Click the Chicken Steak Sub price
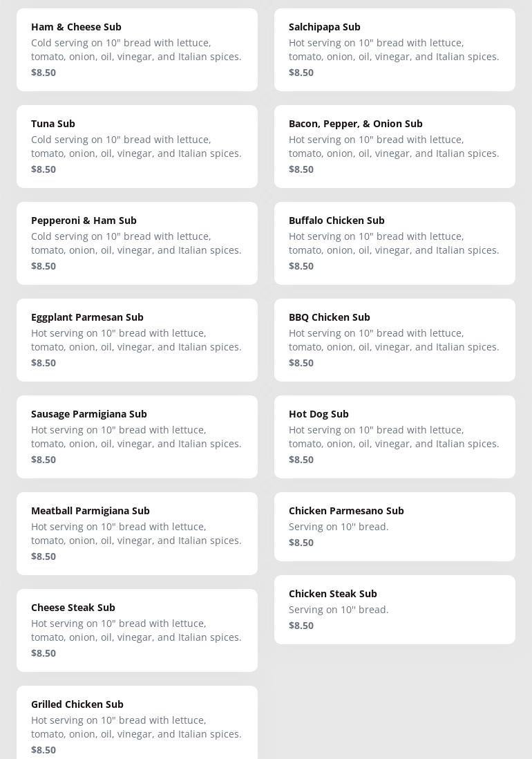 (301, 626)
